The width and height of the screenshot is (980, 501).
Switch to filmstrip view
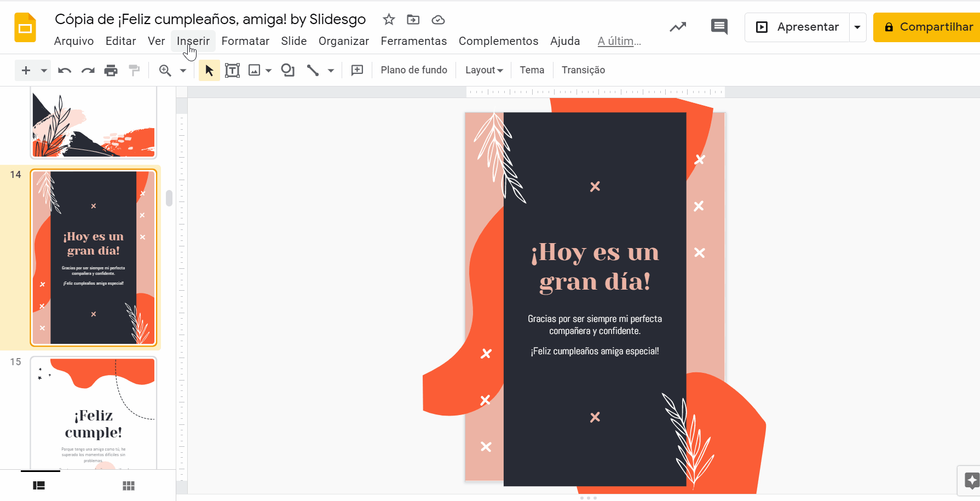tap(39, 486)
